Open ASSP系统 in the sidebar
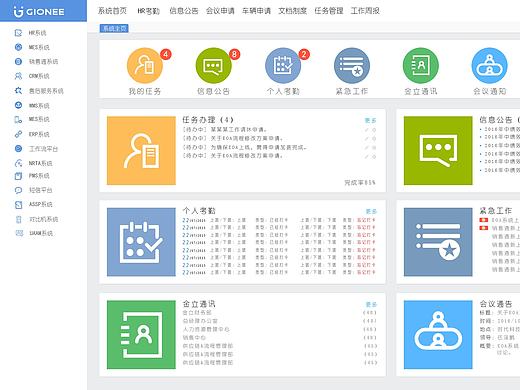Screen dimensions: 520x390 (40, 204)
